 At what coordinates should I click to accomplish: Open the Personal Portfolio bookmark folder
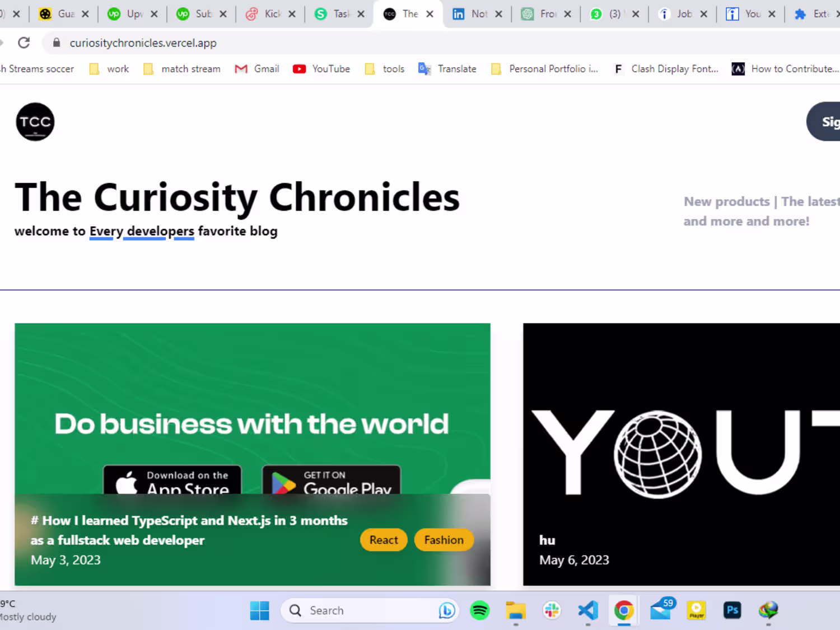coord(545,69)
